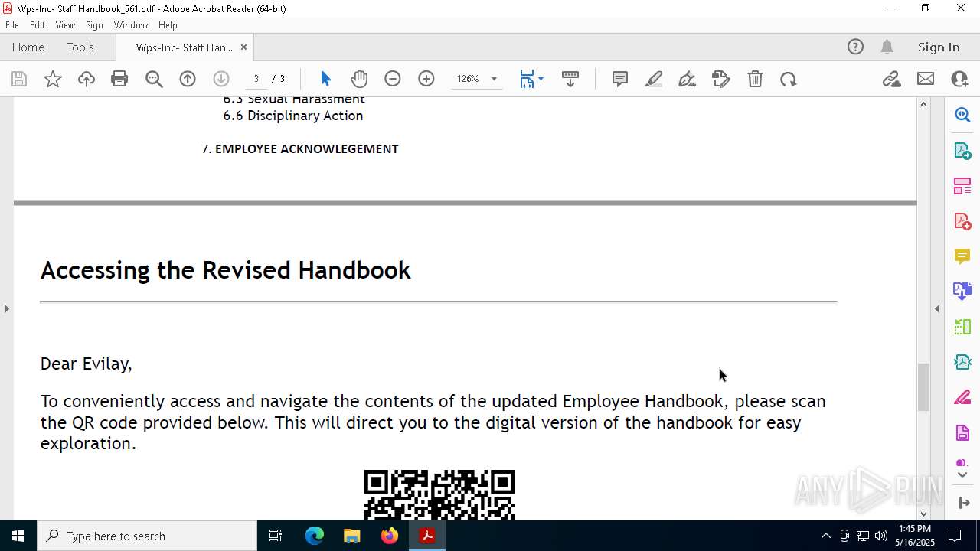Print the document

coord(119,79)
